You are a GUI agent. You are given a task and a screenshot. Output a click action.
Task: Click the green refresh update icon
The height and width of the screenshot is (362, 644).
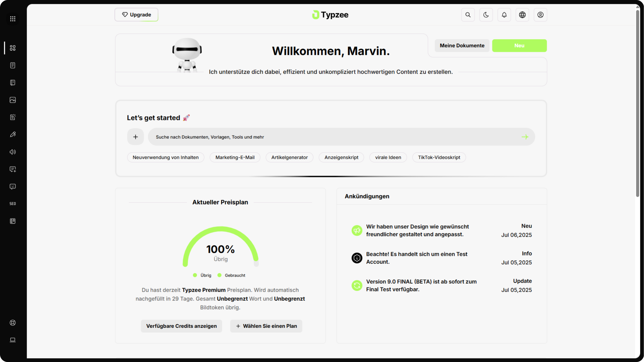357,285
